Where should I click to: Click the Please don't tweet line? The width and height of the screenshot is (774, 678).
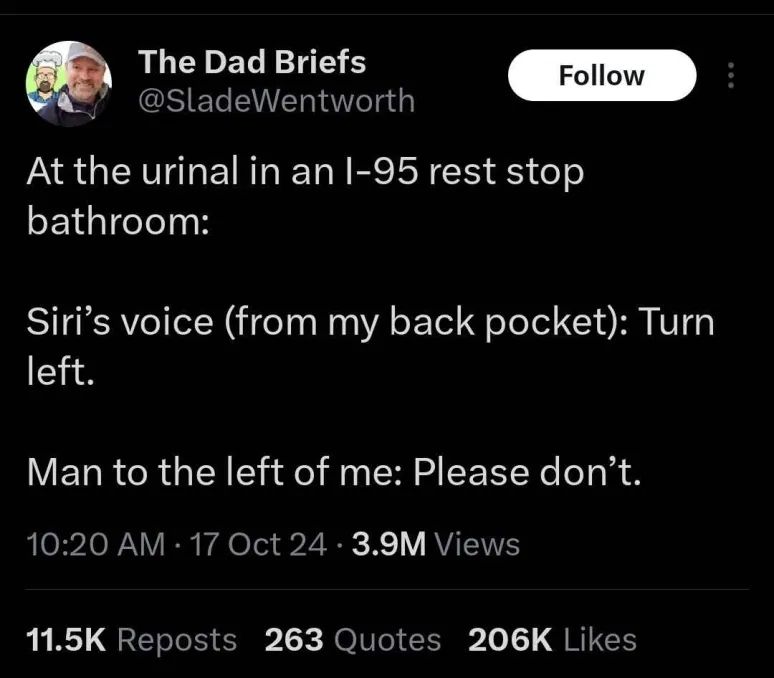click(x=334, y=472)
